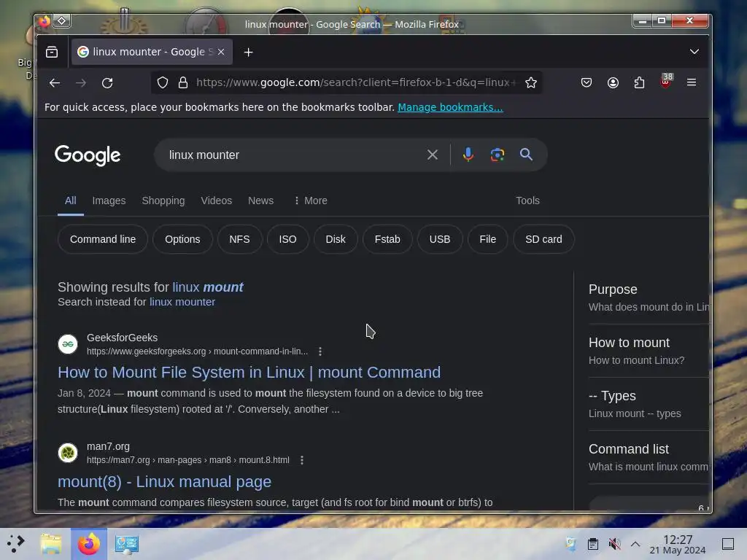This screenshot has height=560, width=747.
Task: View site security padlock info
Action: [x=183, y=83]
